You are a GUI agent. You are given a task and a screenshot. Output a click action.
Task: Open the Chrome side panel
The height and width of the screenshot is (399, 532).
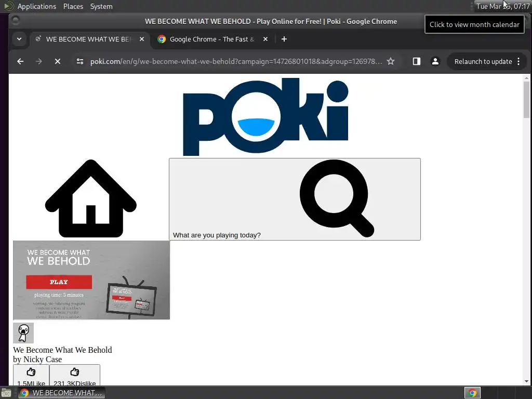417,61
